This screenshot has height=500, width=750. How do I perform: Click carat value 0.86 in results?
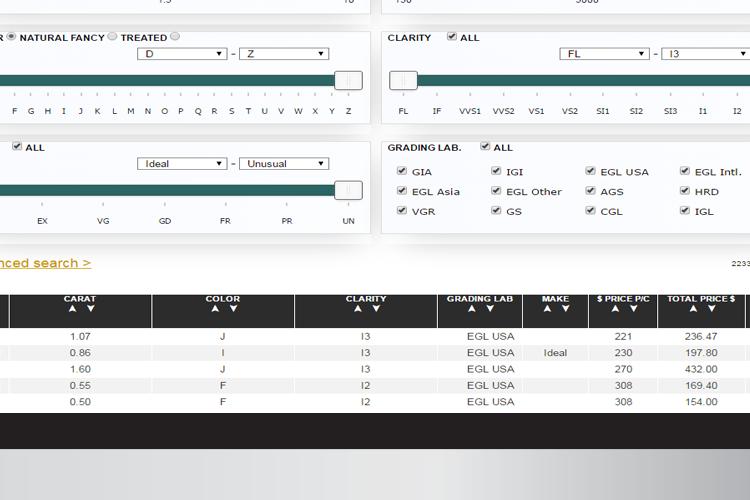pyautogui.click(x=80, y=353)
